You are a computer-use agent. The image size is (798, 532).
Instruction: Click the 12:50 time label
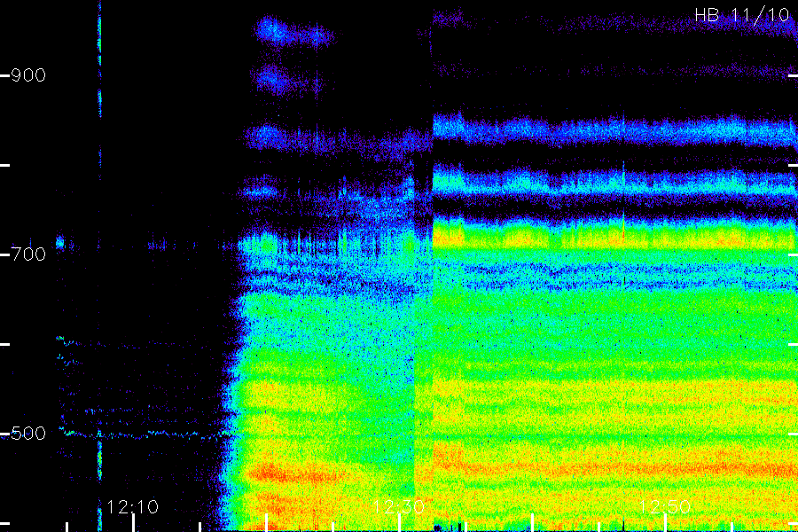click(x=665, y=506)
